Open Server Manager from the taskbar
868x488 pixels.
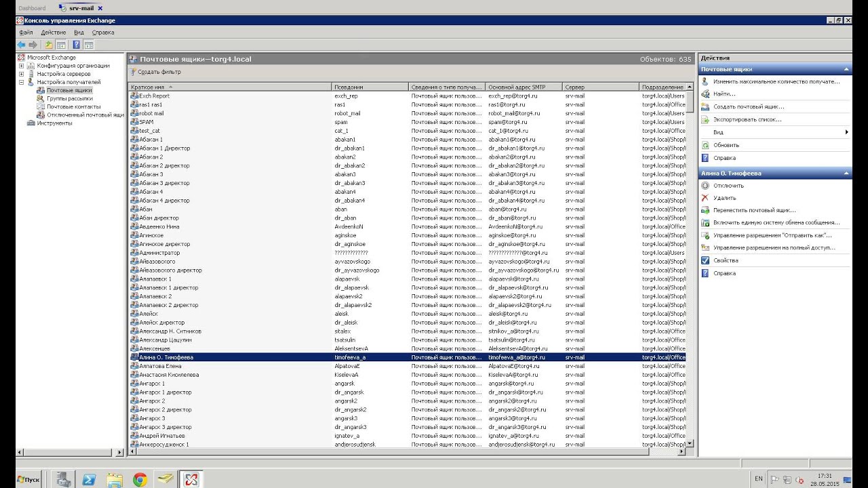click(64, 479)
